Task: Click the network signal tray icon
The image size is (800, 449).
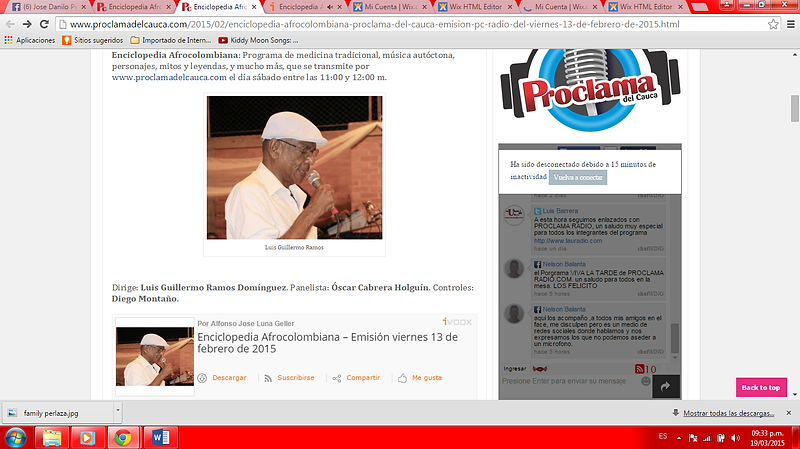Action: (707, 438)
